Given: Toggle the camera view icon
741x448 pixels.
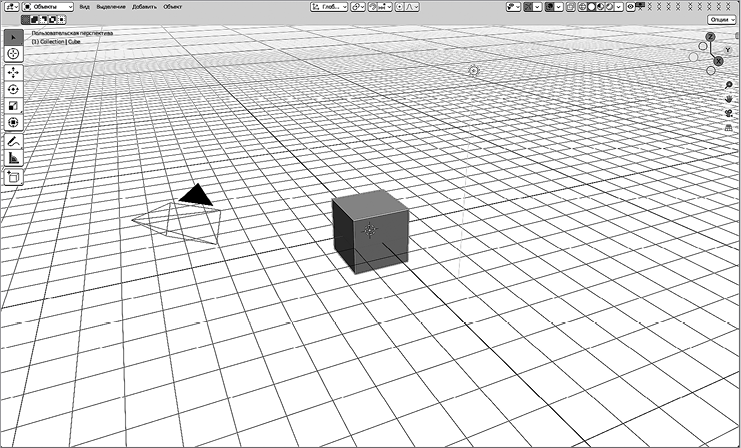Looking at the screenshot, I should coord(729,113).
